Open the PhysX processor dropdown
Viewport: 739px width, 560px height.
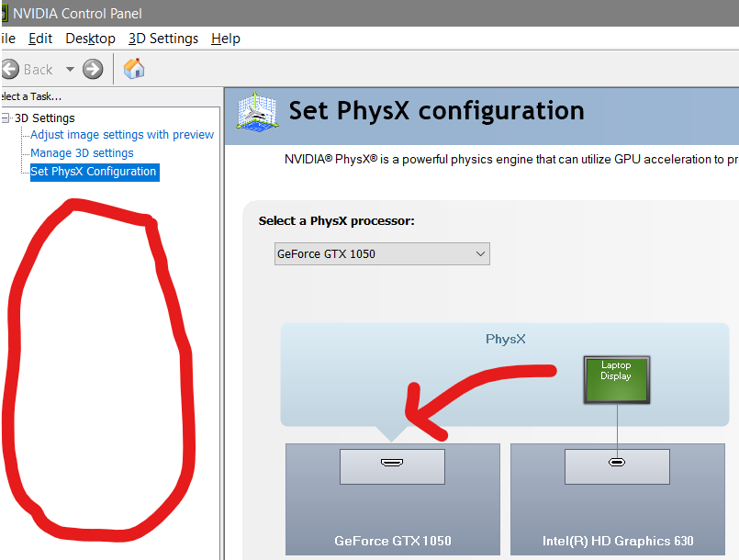pos(382,254)
